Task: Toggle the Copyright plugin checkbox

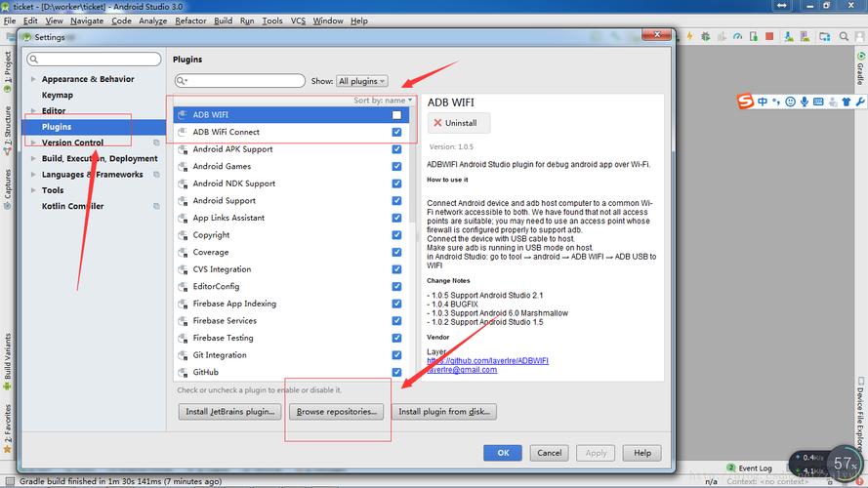Action: click(397, 235)
